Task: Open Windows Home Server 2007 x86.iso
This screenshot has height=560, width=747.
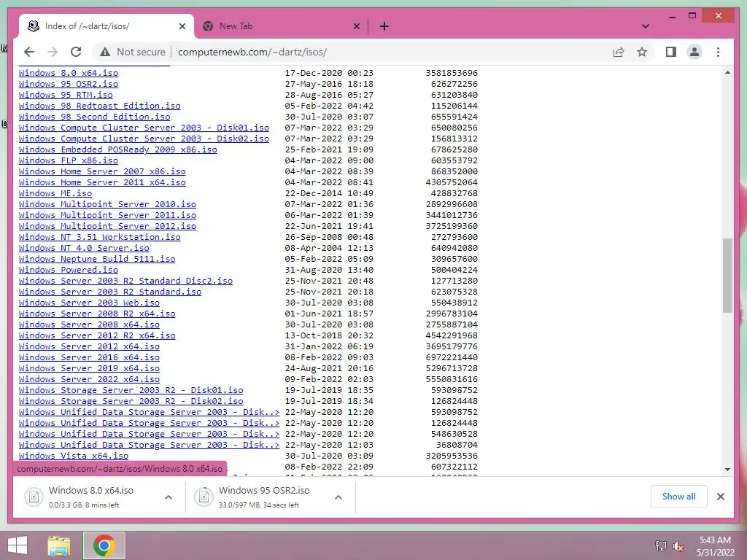Action: point(102,171)
